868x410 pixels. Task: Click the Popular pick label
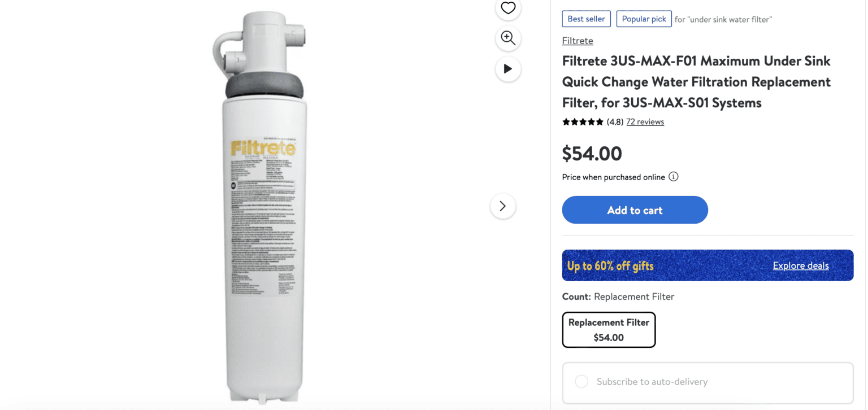click(644, 19)
